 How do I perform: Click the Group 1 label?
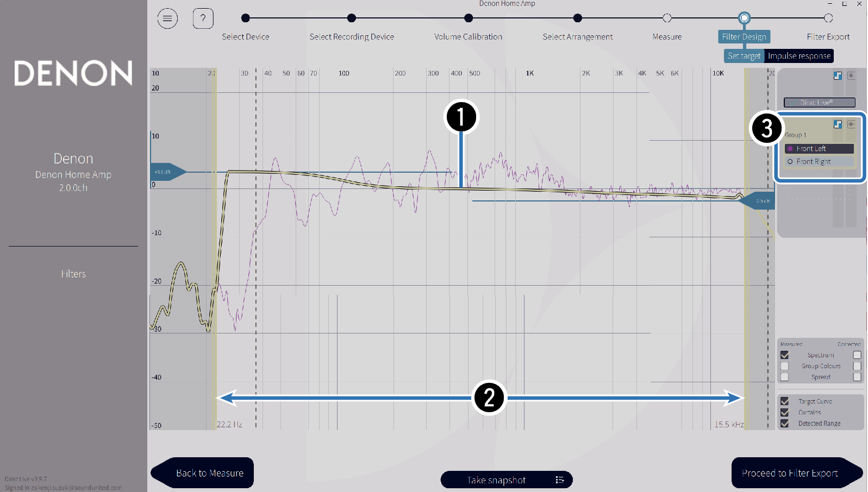795,135
